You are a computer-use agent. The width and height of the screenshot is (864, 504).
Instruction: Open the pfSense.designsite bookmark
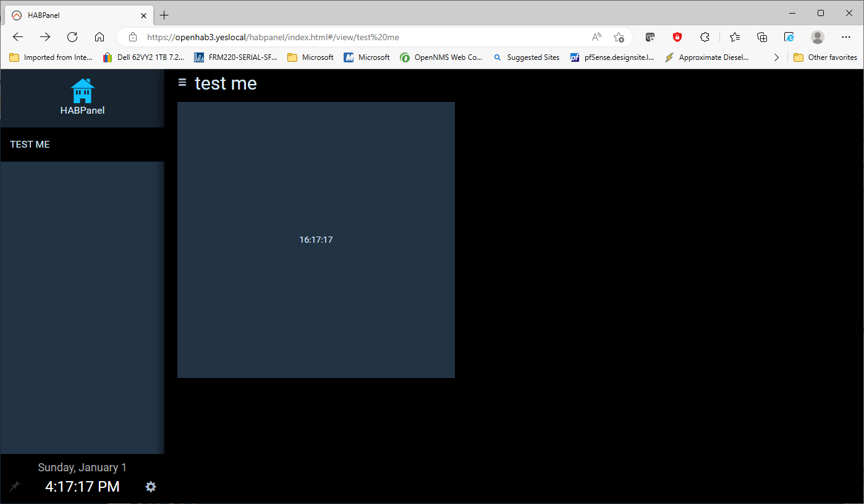pyautogui.click(x=612, y=57)
